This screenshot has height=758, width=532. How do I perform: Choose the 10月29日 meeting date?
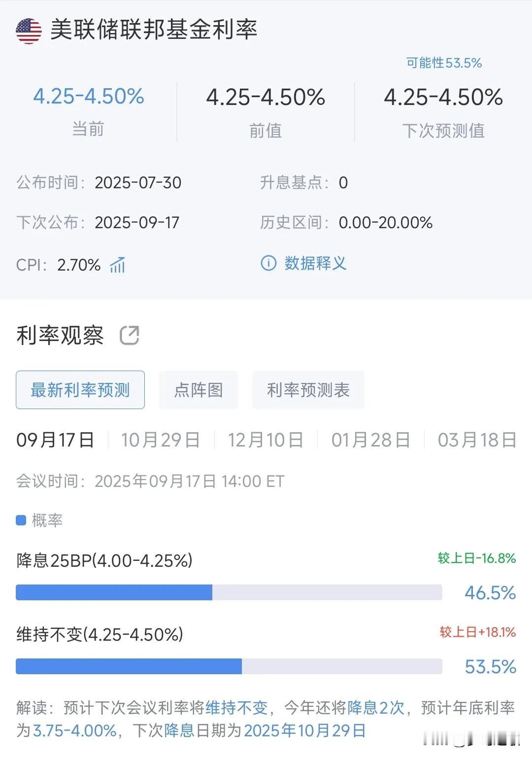(x=161, y=440)
